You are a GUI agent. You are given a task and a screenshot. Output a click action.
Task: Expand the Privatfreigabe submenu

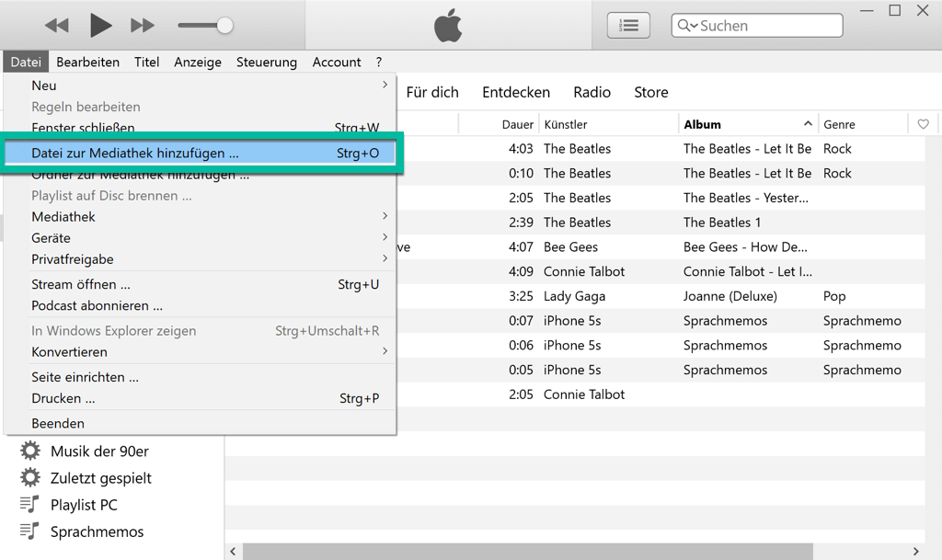200,259
